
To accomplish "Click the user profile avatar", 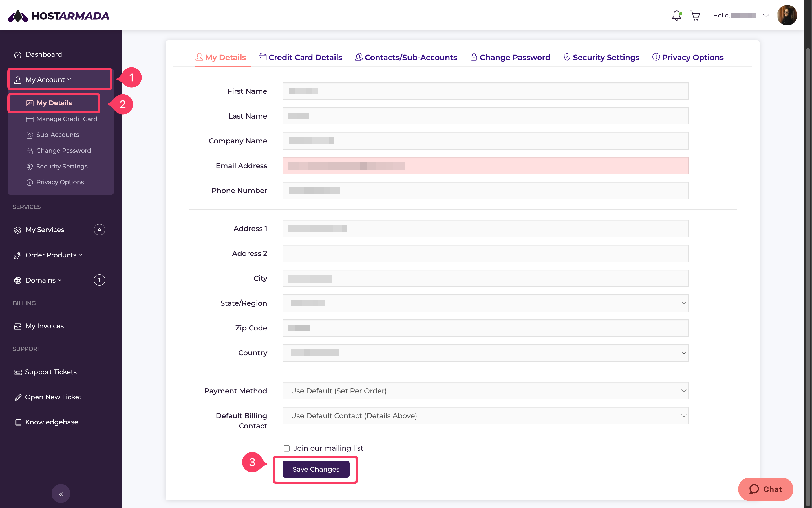I will tap(787, 16).
